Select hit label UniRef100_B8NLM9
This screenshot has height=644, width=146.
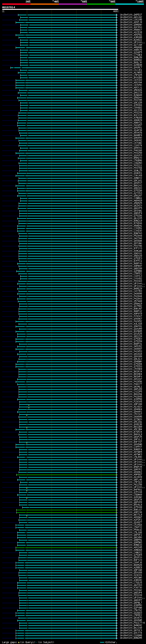(131, 57)
